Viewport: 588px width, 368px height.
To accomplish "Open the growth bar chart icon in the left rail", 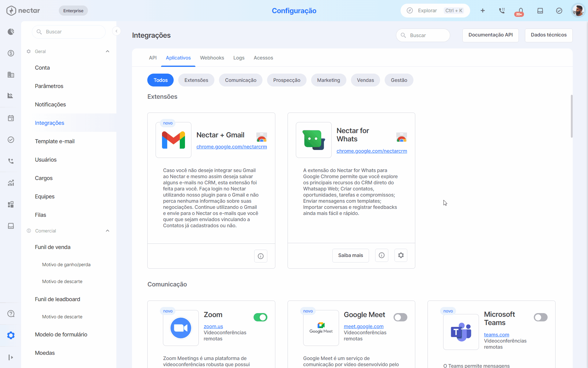I will coord(11,183).
